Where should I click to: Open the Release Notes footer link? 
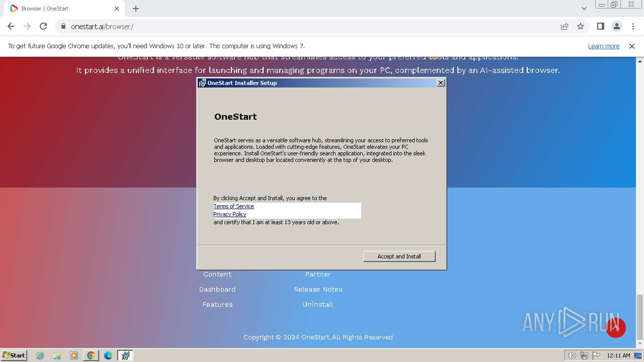pos(318,290)
